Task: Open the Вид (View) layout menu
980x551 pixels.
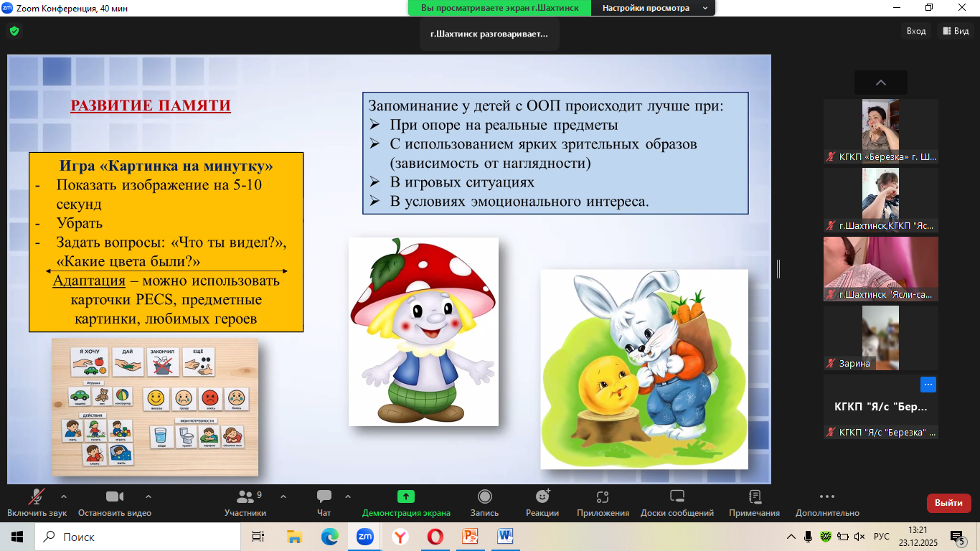Action: [x=956, y=31]
